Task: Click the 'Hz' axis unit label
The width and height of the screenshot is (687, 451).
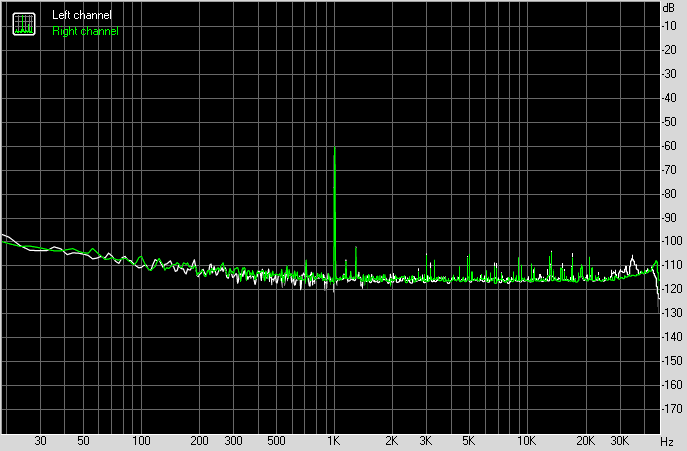Action: (667, 442)
